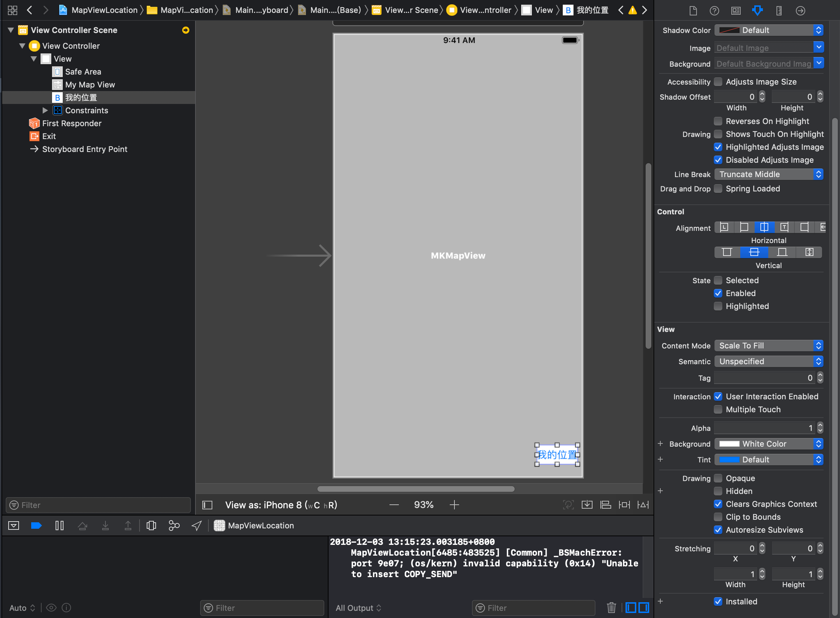The image size is (840, 618).
Task: Collapse the View Controller node
Action: point(22,46)
